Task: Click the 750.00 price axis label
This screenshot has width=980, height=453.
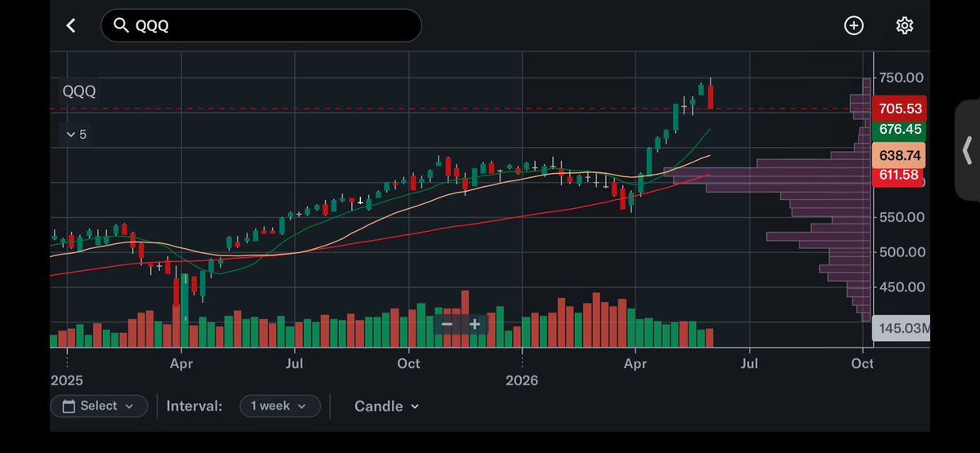Action: (x=902, y=78)
